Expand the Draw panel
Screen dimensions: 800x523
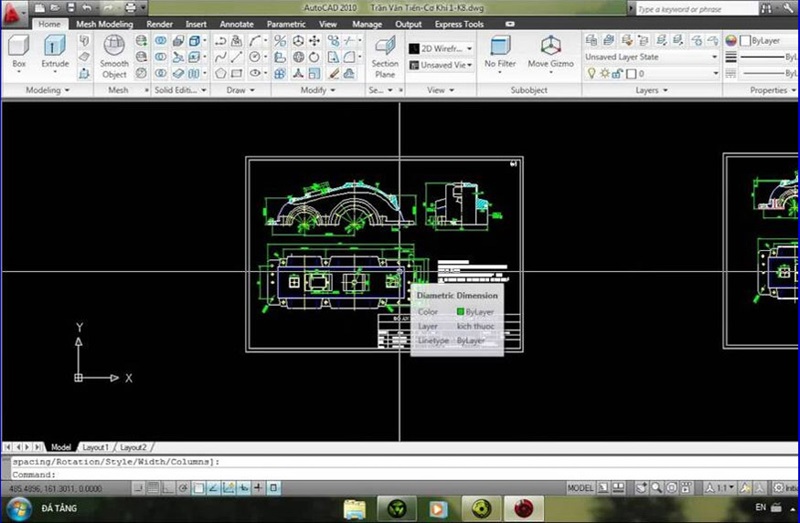point(240,90)
